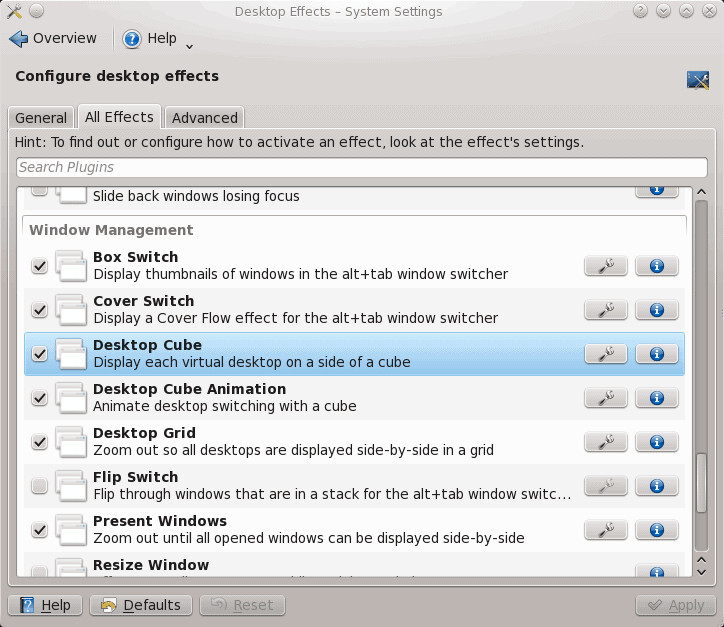Enable the Flip Switch checkbox
Screen dimensions: 724x627
pyautogui.click(x=40, y=486)
